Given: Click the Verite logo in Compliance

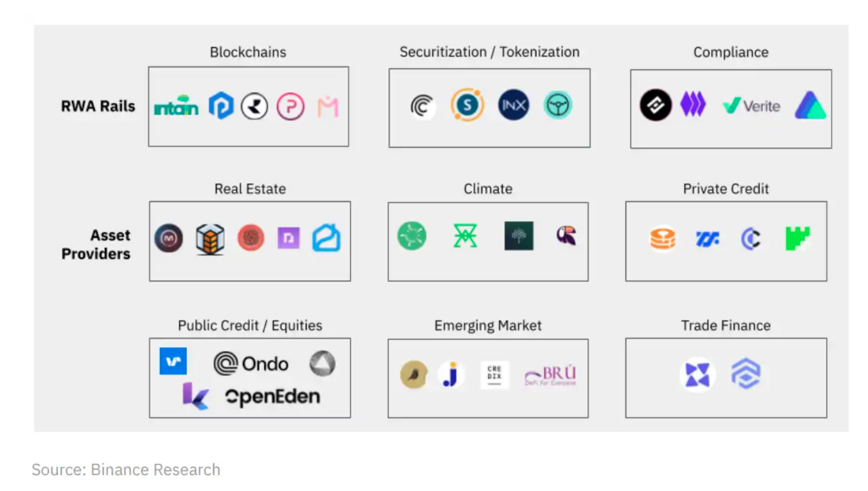Looking at the screenshot, I should pyautogui.click(x=751, y=106).
